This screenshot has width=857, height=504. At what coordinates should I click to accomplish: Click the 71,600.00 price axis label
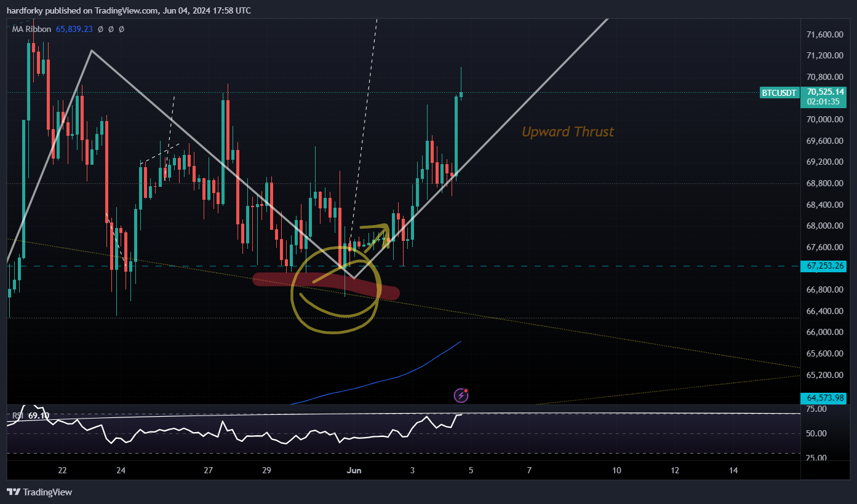[x=824, y=35]
